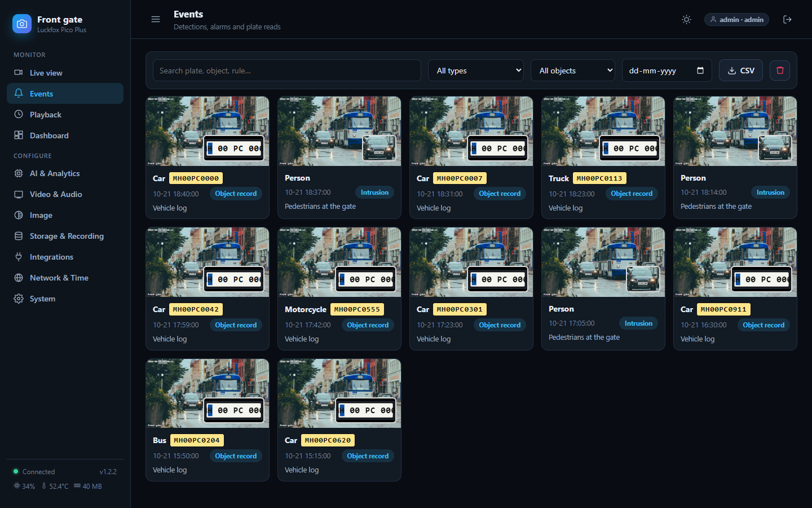812x508 pixels.
Task: Toggle the sidebar hamburger menu
Action: (x=156, y=19)
